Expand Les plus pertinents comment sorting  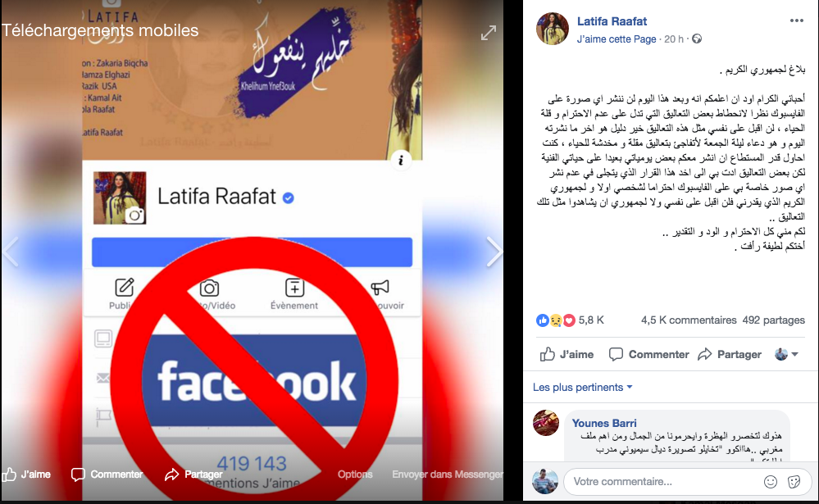[582, 387]
